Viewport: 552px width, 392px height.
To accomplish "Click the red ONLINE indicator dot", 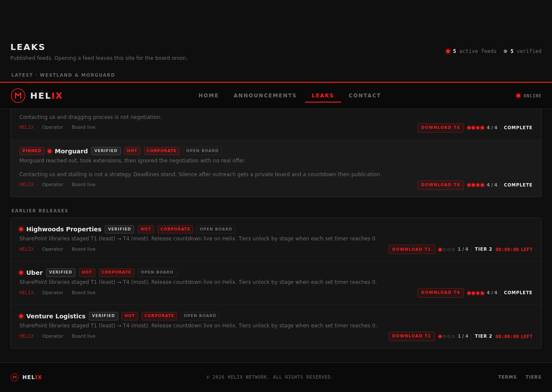I will [x=518, y=96].
